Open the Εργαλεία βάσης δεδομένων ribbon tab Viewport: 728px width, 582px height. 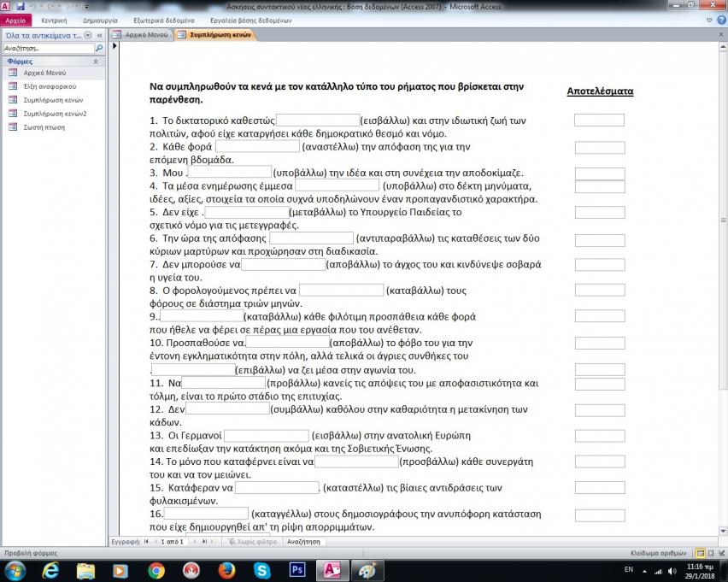tap(250, 21)
